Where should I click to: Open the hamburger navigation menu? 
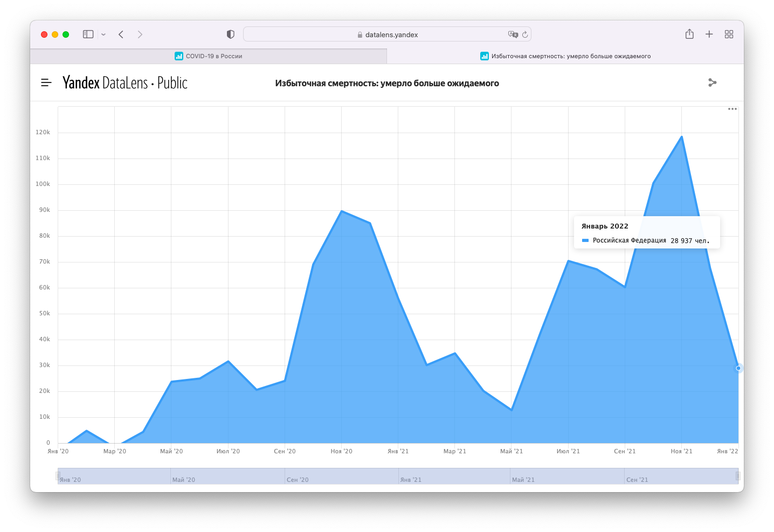click(46, 82)
